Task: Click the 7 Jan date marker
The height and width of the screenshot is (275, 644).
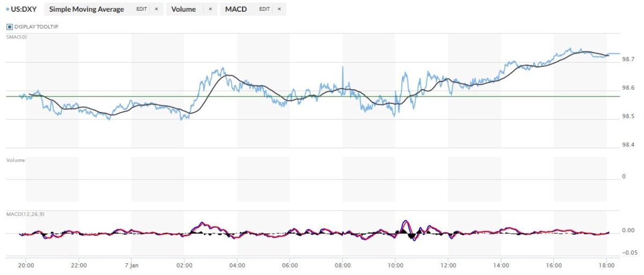Action: pos(131,265)
